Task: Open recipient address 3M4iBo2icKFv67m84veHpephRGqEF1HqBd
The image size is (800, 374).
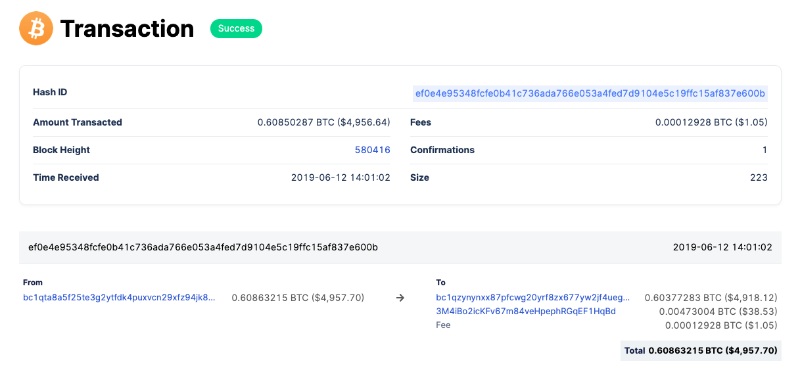Action: click(x=526, y=311)
